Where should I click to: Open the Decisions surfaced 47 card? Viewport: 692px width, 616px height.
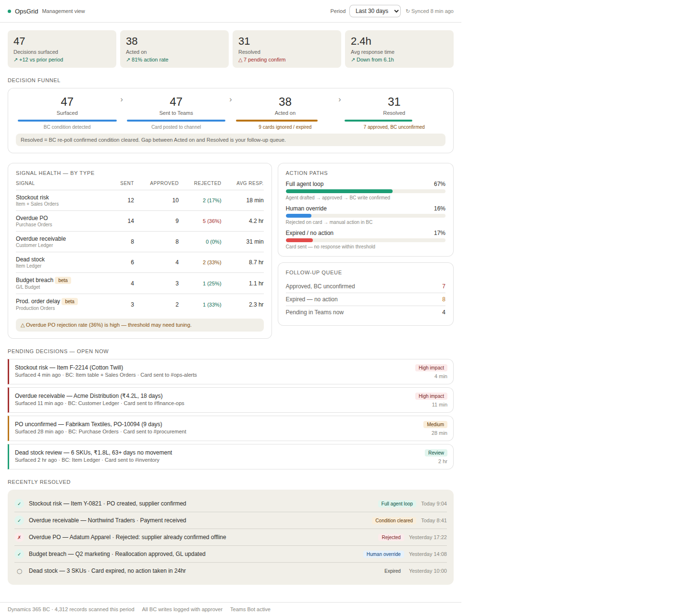tap(62, 49)
